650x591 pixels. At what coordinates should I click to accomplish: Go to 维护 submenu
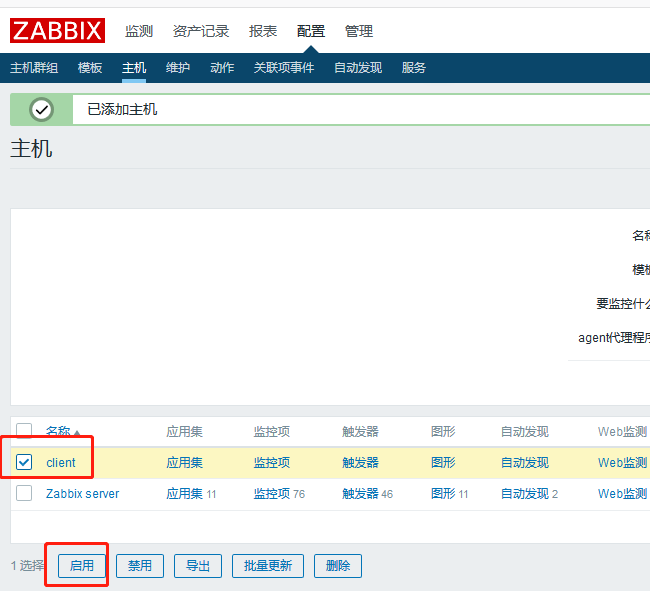[x=178, y=68]
